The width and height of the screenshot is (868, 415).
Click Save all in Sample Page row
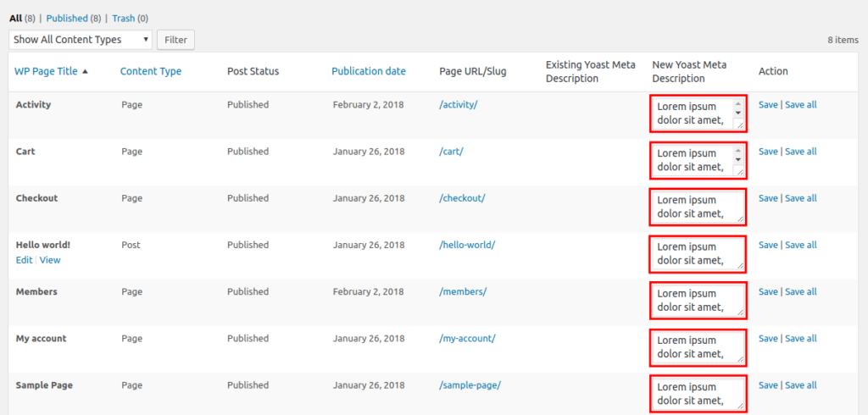point(801,385)
